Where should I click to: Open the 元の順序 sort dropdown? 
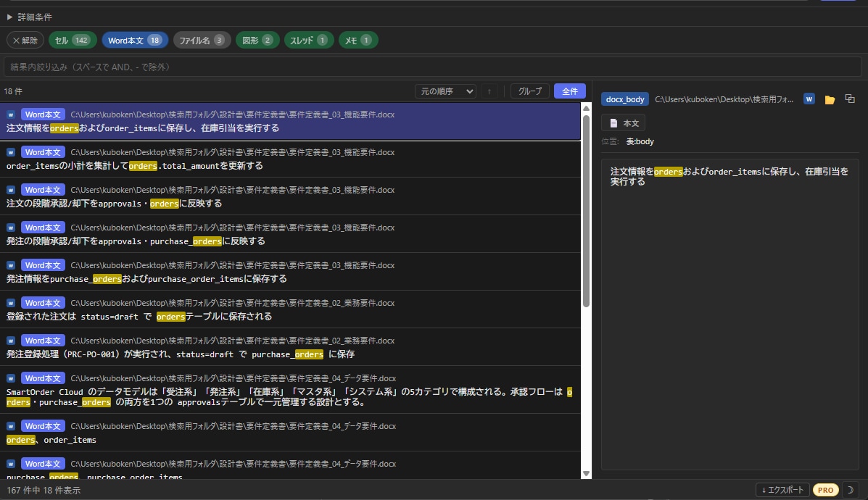tap(445, 91)
